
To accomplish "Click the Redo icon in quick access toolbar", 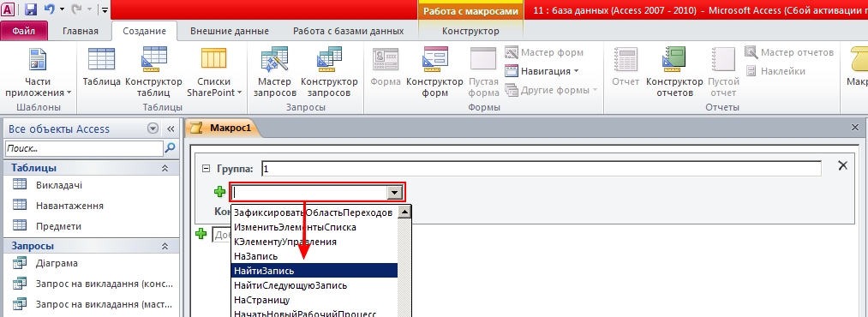I will pos(76,9).
